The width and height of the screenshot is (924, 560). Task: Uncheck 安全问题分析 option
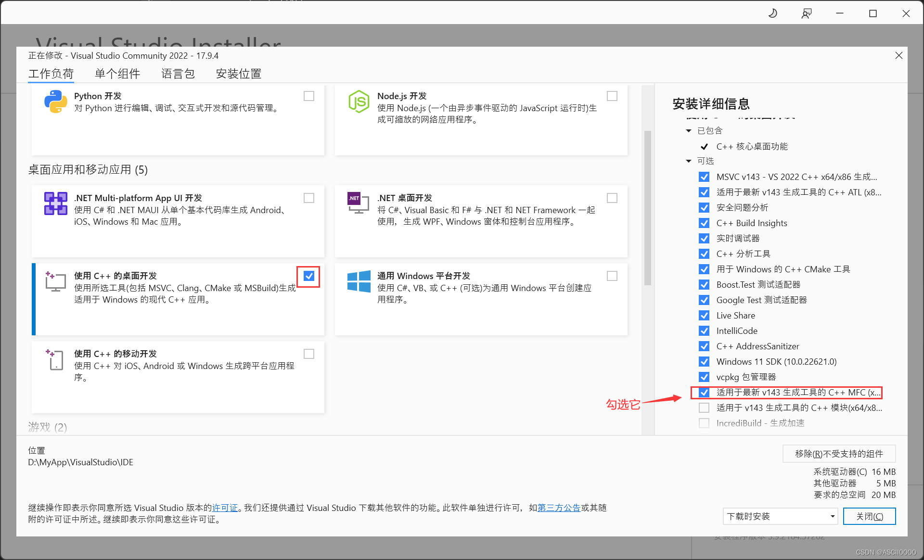point(704,208)
